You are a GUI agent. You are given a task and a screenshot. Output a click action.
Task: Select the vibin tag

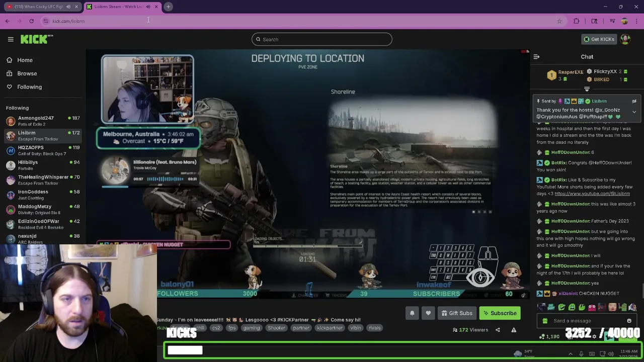[x=356, y=328]
